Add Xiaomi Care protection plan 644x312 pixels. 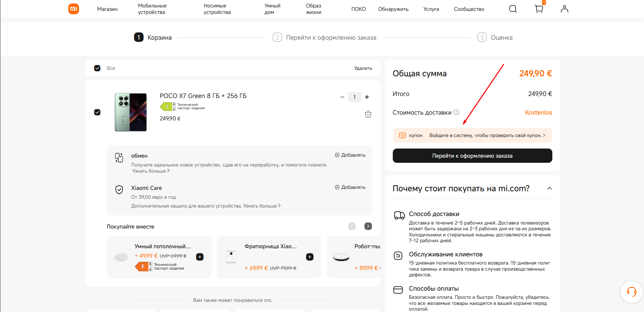pos(350,187)
